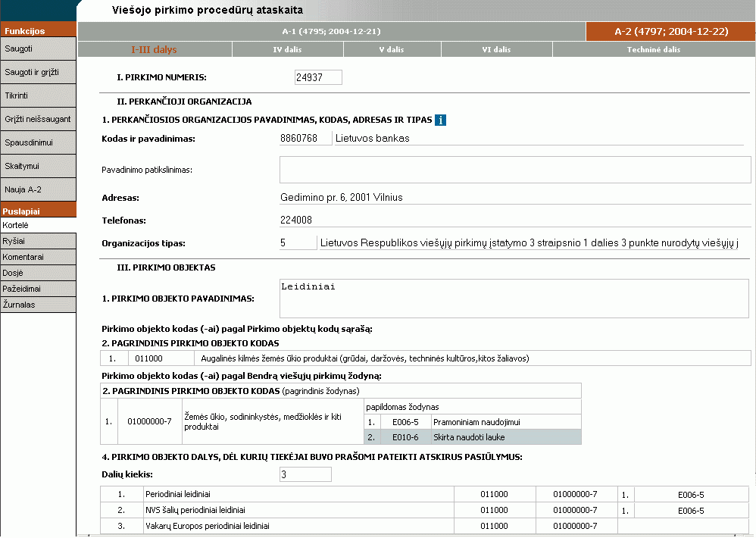Viewport: 756px width, 538px height.
Task: Click the Periodiniai leidiniai row
Action: [x=424, y=495]
